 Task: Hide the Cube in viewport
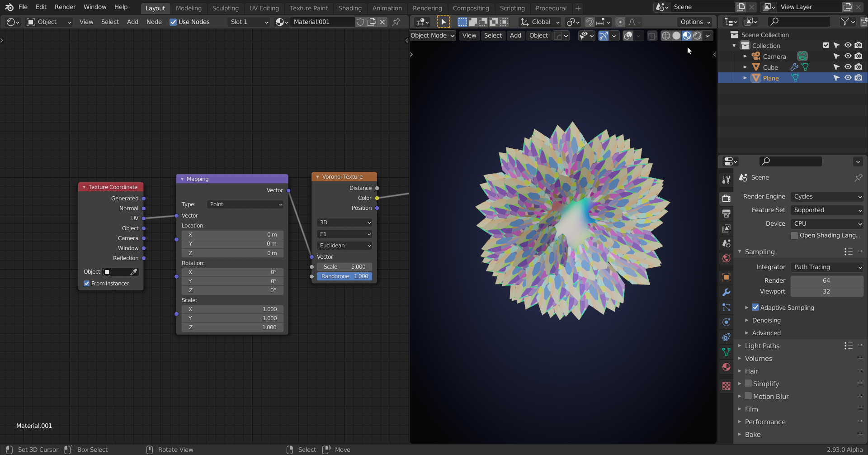(x=848, y=67)
